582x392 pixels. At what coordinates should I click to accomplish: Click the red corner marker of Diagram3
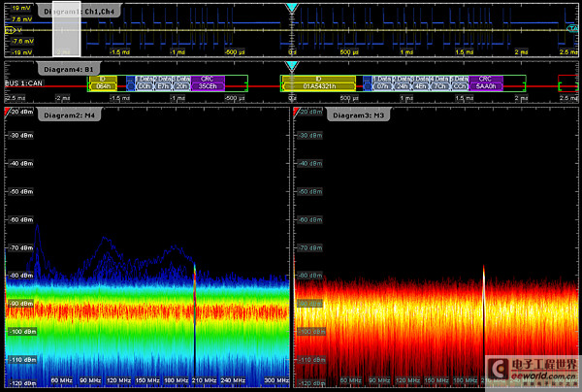(x=296, y=112)
